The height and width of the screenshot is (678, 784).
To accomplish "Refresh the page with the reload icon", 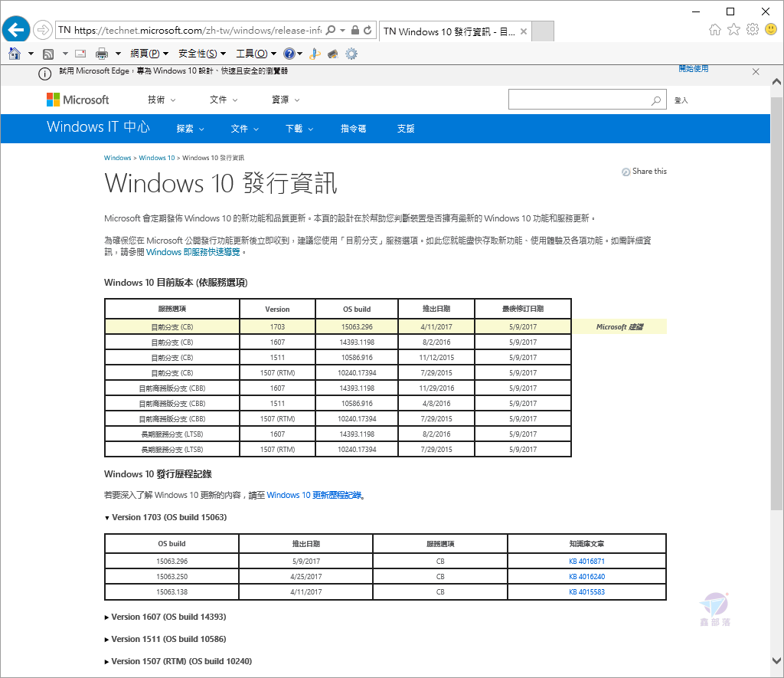I will tap(367, 30).
